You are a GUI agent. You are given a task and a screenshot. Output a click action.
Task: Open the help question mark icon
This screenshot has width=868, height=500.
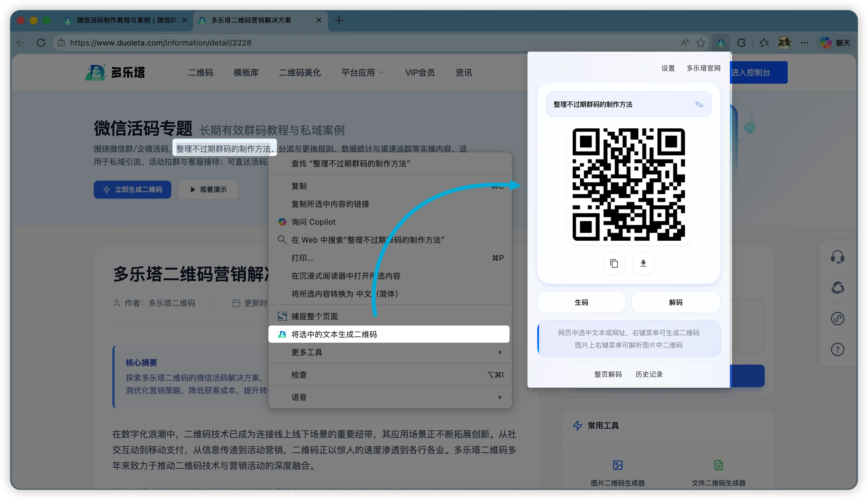pos(837,349)
